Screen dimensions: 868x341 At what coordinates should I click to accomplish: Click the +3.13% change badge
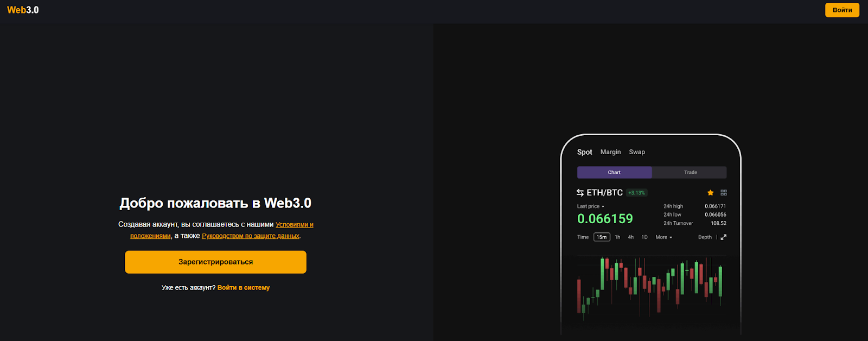pos(636,193)
